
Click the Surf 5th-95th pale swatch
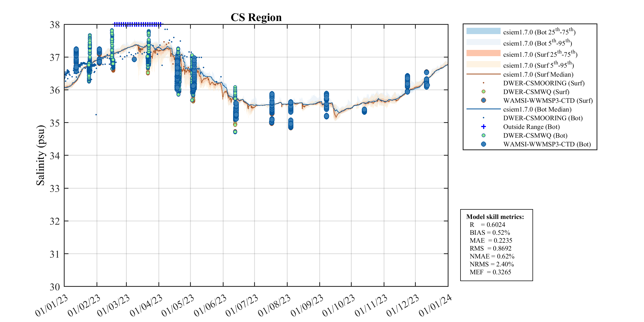[x=483, y=64]
